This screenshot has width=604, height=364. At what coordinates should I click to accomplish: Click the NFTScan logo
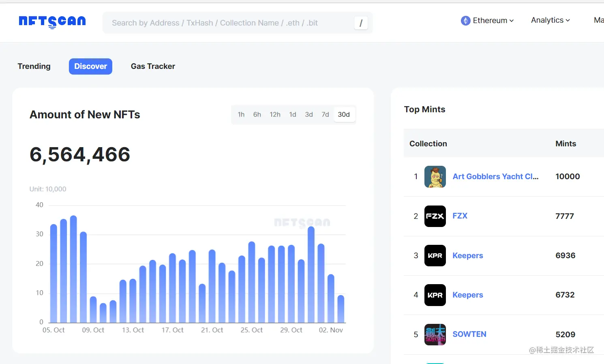pos(52,21)
